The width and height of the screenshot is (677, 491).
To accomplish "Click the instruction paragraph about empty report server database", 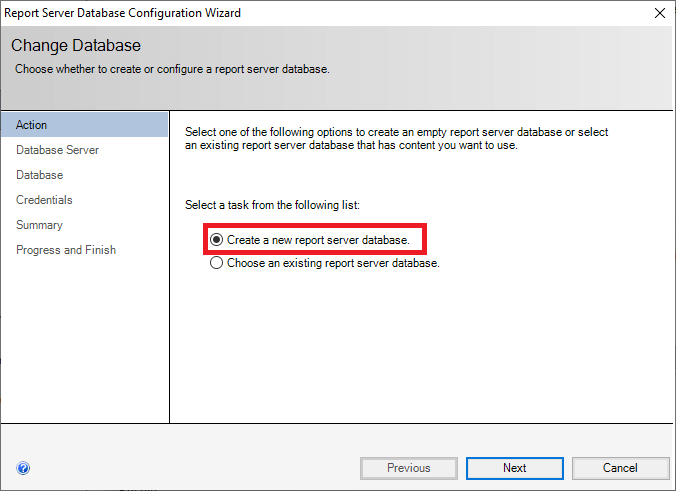I will click(x=396, y=139).
